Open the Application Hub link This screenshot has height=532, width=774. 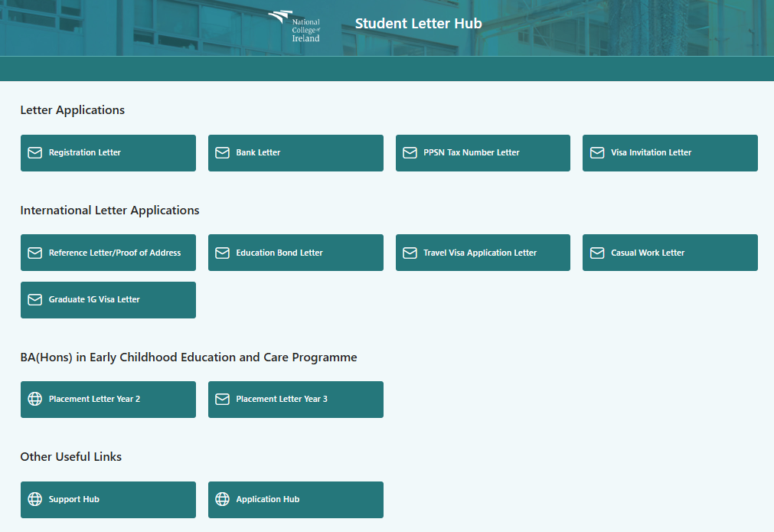[295, 499]
